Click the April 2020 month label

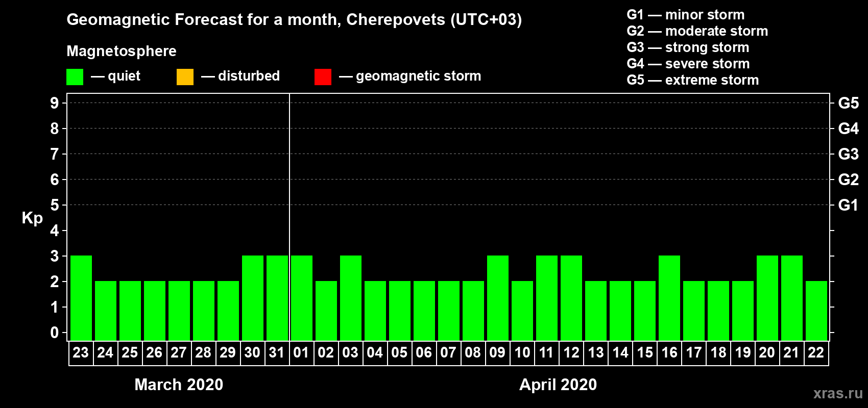click(x=558, y=385)
